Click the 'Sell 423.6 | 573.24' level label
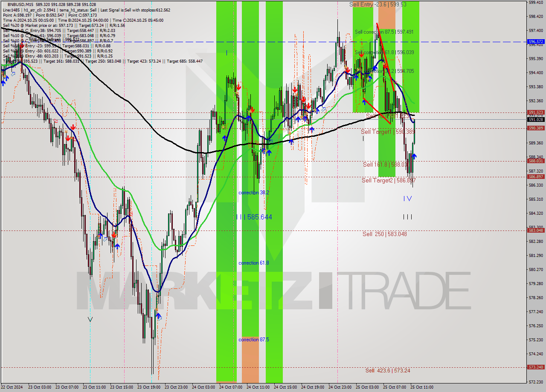The image size is (546, 392). (388, 371)
